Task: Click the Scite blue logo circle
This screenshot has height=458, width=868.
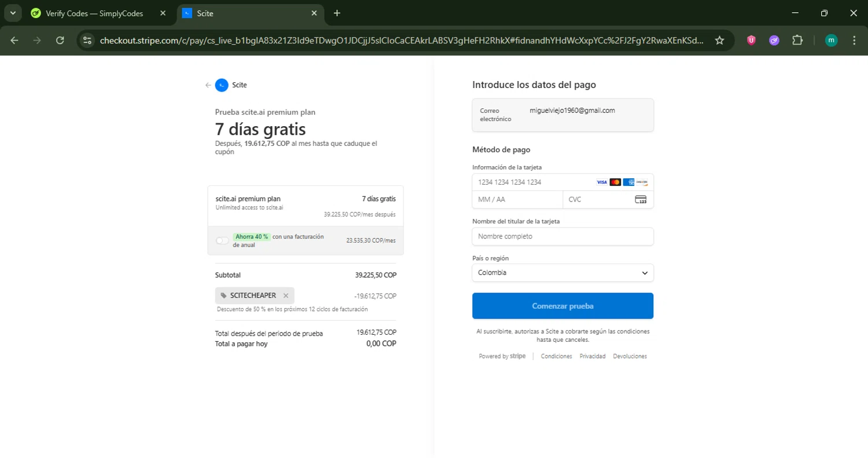Action: click(222, 85)
